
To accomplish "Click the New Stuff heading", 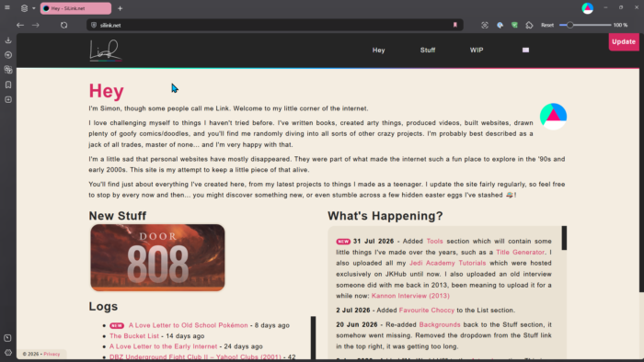I will click(118, 216).
